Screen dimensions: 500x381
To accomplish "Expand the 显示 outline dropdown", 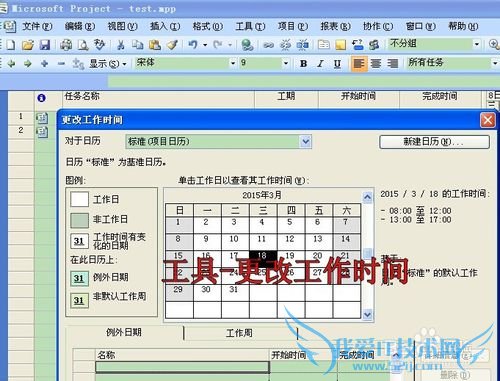I will point(108,63).
